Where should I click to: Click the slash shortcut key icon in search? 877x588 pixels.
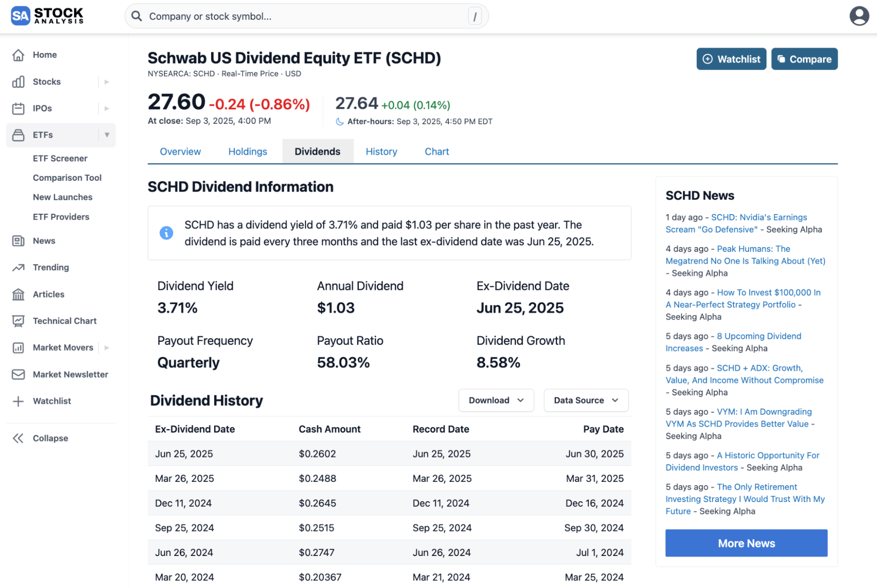475,17
